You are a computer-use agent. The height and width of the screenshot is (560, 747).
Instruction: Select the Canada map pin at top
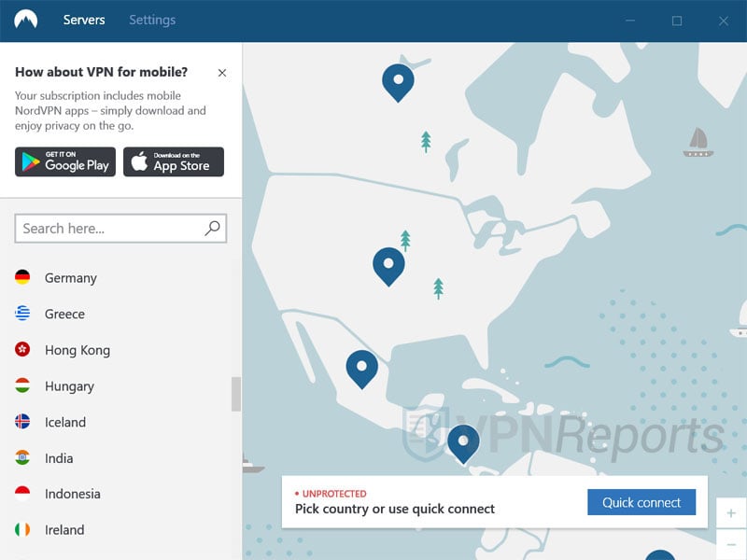coord(398,80)
